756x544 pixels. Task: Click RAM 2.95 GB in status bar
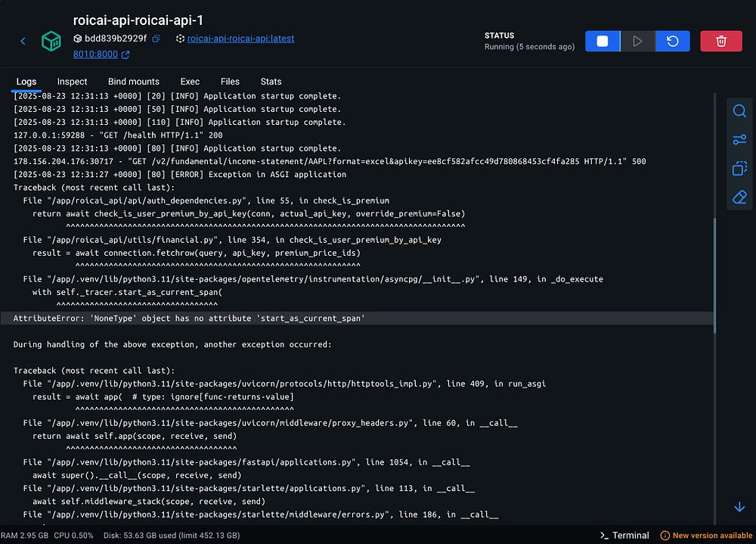click(x=25, y=536)
